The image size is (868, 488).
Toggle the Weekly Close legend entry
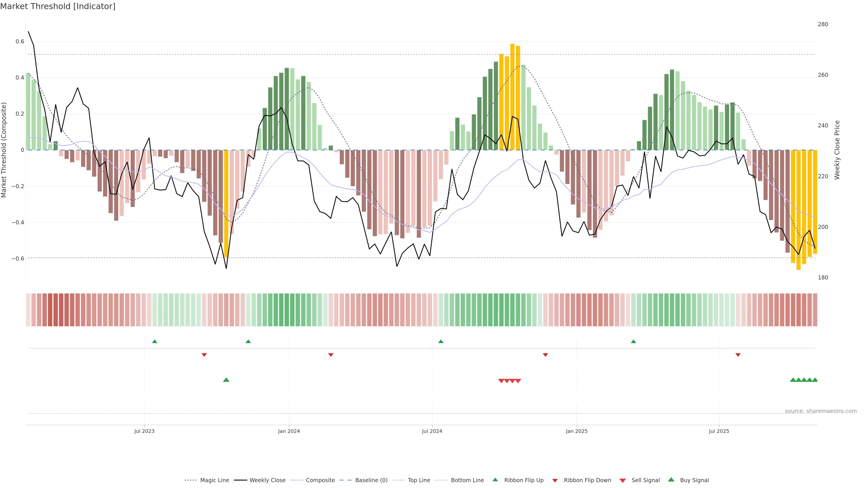(267, 480)
